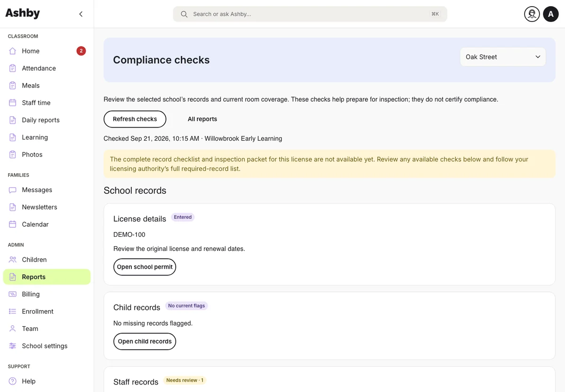Click the Messages chat bubble icon

pyautogui.click(x=13, y=190)
